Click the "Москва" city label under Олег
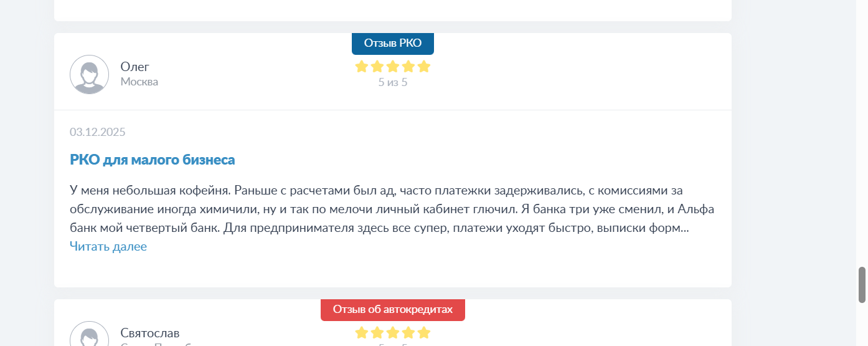The width and height of the screenshot is (868, 346). click(139, 82)
